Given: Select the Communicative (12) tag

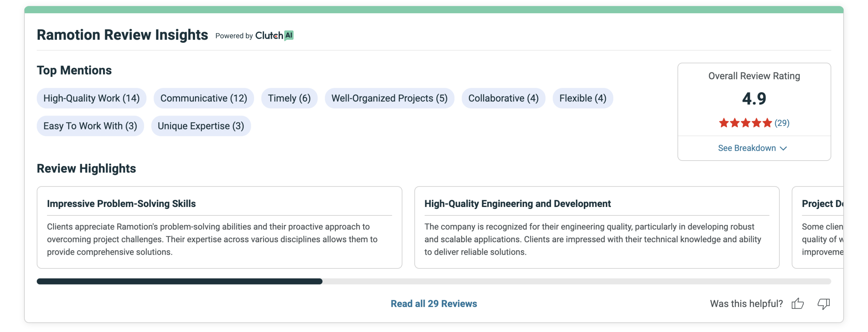Looking at the screenshot, I should click(203, 98).
